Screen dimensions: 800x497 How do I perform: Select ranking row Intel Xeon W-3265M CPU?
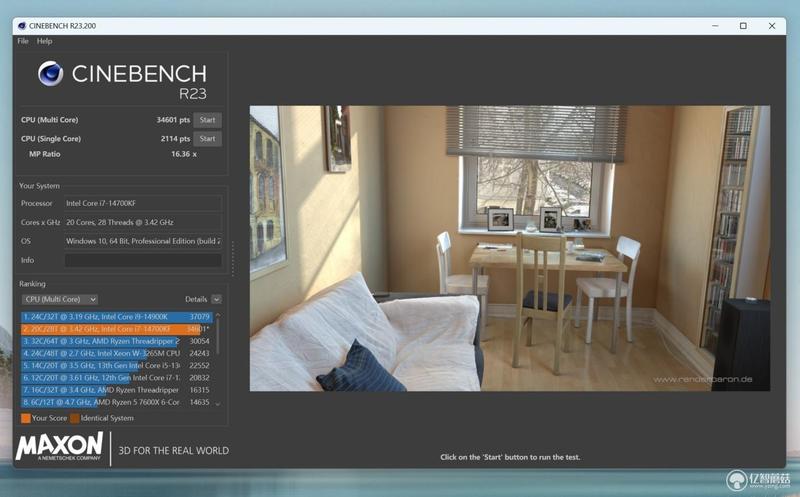tap(116, 354)
